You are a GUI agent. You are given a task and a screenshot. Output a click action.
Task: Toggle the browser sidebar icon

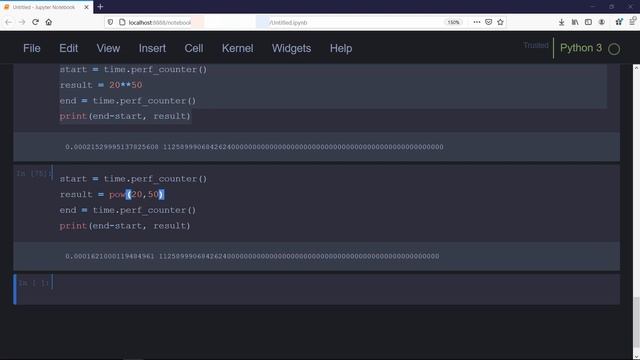tap(588, 22)
